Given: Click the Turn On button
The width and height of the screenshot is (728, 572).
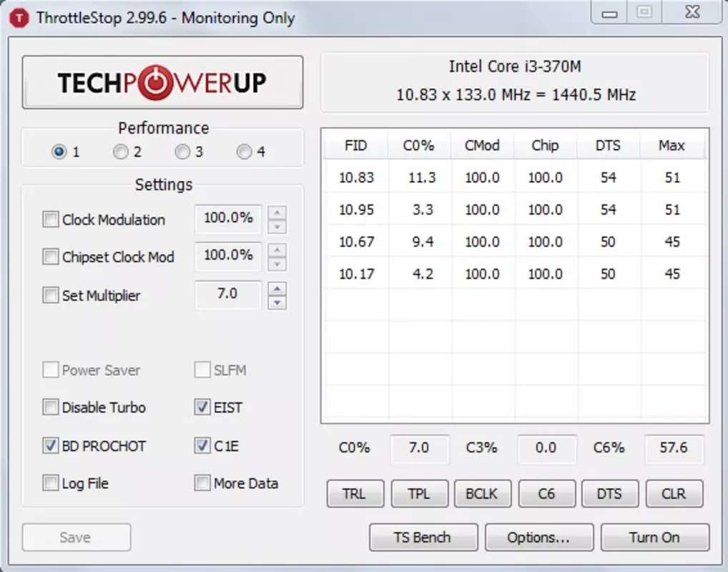Looking at the screenshot, I should tap(655, 537).
